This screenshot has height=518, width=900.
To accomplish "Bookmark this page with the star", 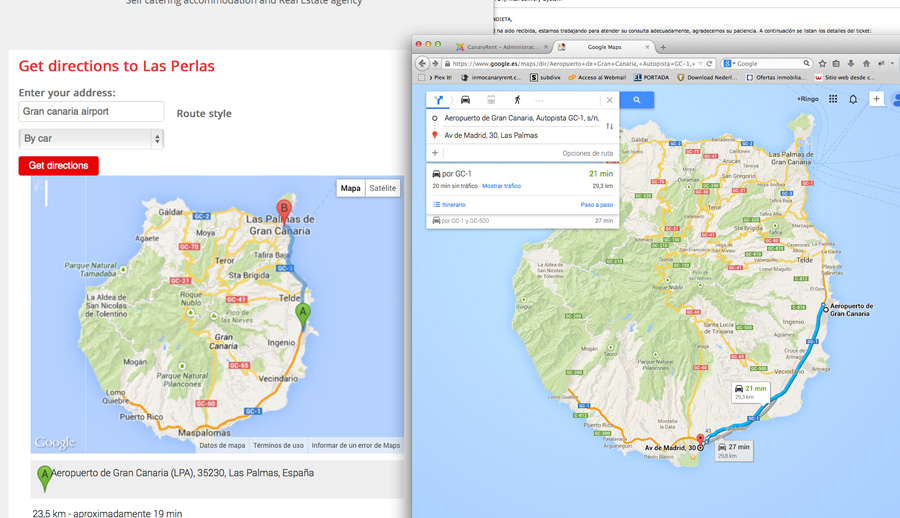I will (x=823, y=63).
